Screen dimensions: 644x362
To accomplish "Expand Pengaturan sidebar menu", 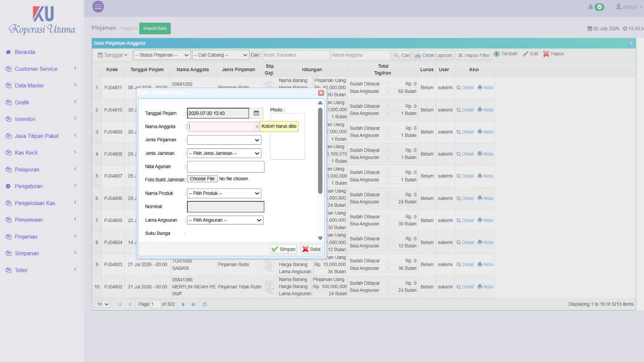I will (42, 186).
